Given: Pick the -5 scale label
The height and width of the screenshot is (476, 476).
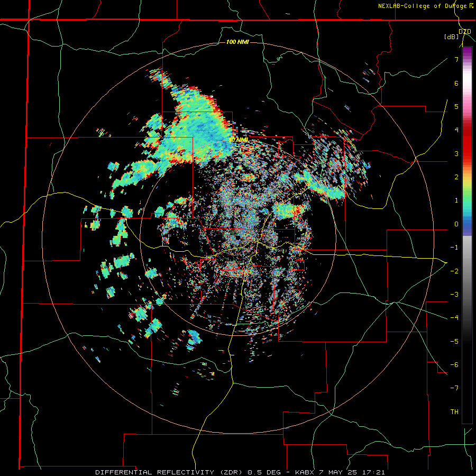Looking at the screenshot, I should (x=454, y=341).
